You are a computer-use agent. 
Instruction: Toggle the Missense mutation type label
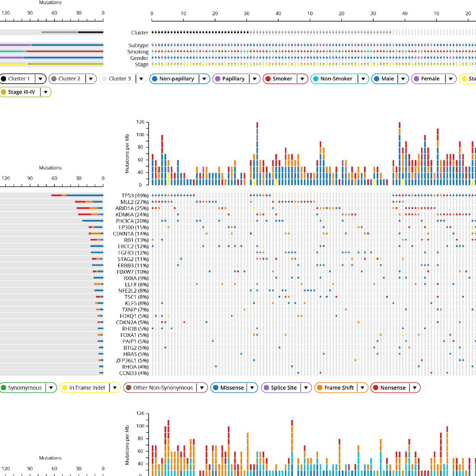point(232,388)
